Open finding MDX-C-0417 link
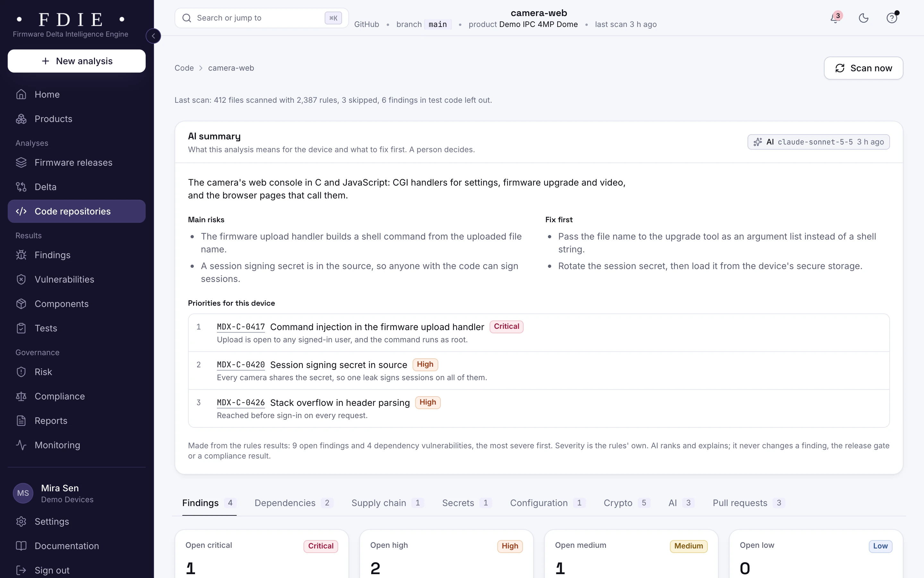The height and width of the screenshot is (578, 924). tap(241, 327)
